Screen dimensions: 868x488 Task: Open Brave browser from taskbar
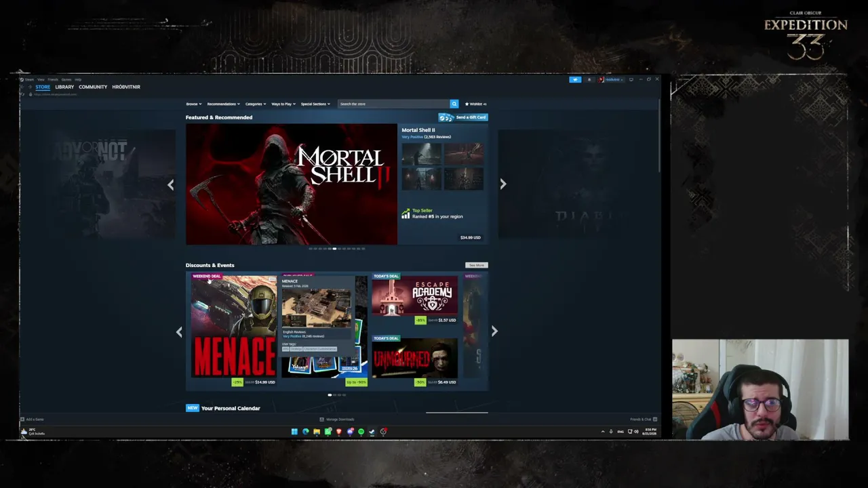(x=339, y=432)
